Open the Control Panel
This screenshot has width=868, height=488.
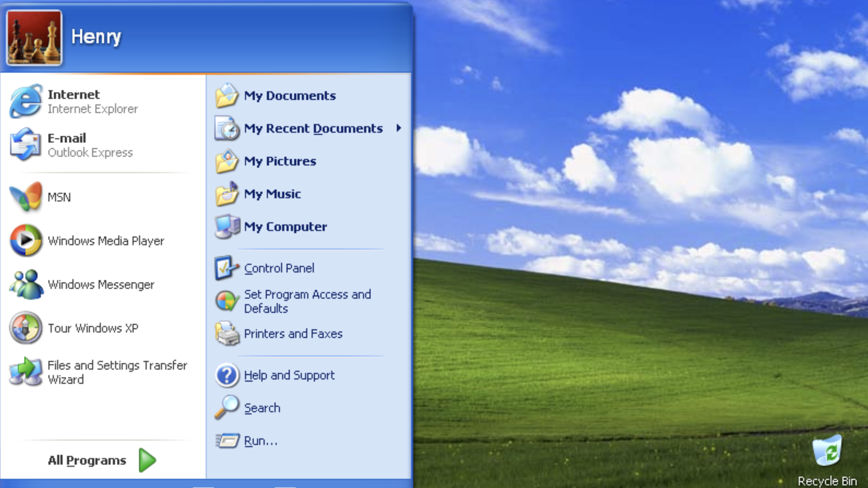[279, 268]
